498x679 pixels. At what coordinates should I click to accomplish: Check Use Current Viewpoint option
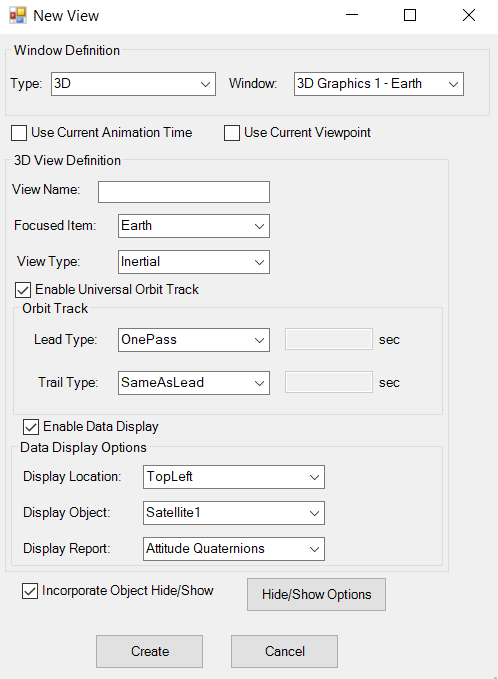(x=232, y=133)
